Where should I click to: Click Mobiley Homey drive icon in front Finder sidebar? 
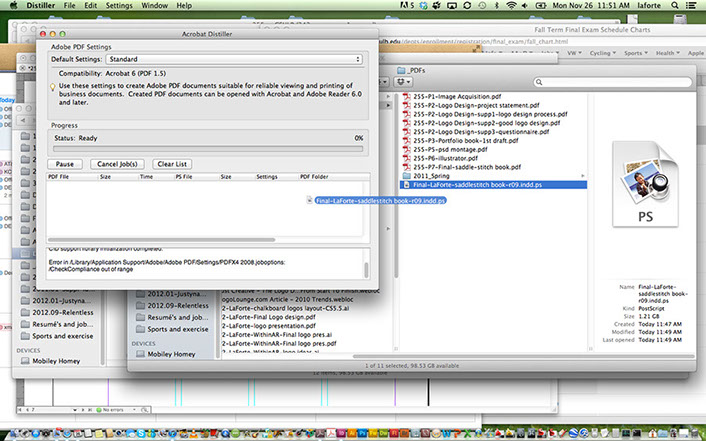140,354
